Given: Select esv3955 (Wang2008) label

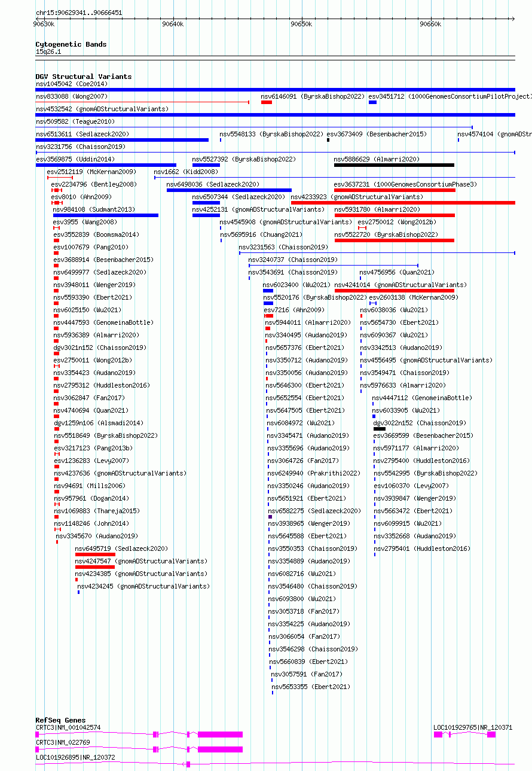Looking at the screenshot, I should point(85,222).
